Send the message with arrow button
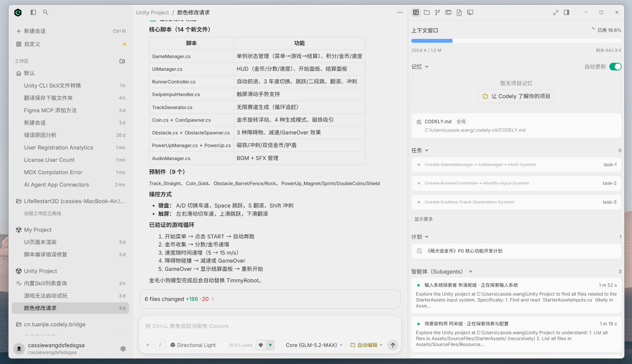 coord(393,345)
